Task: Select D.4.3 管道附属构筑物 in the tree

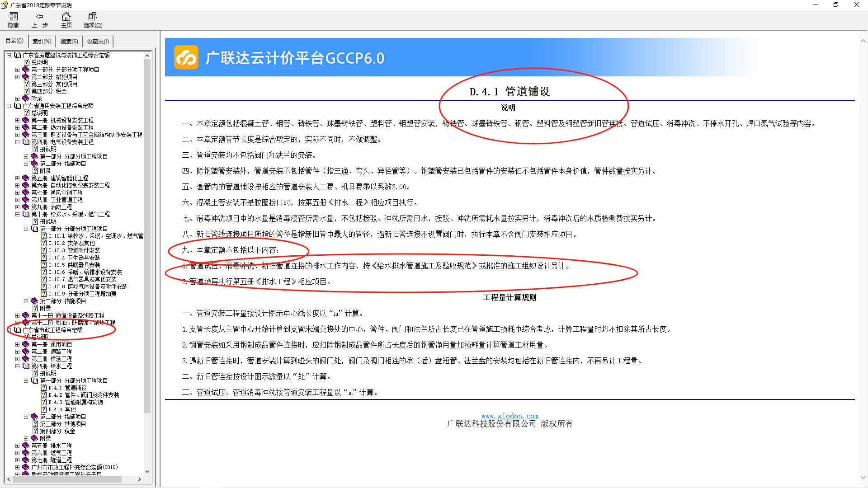Action: pos(75,402)
